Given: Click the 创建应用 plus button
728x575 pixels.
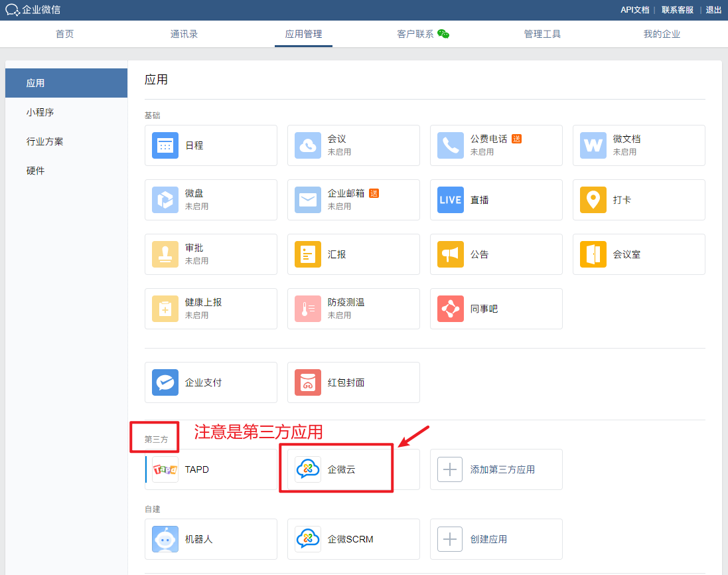Looking at the screenshot, I should pyautogui.click(x=451, y=539).
